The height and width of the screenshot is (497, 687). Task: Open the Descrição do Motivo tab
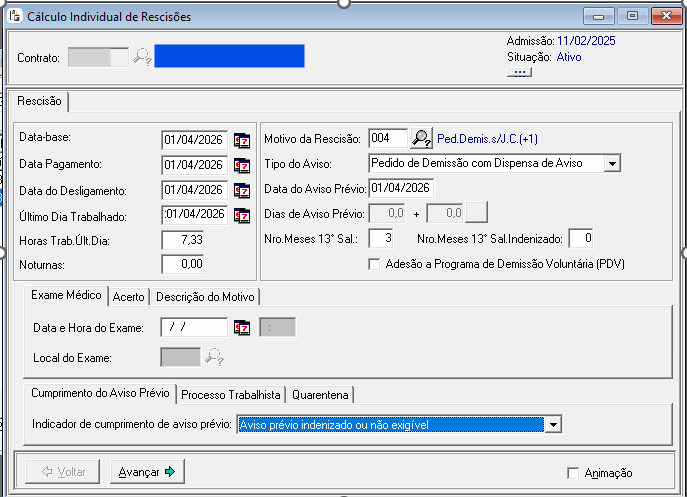(x=205, y=296)
